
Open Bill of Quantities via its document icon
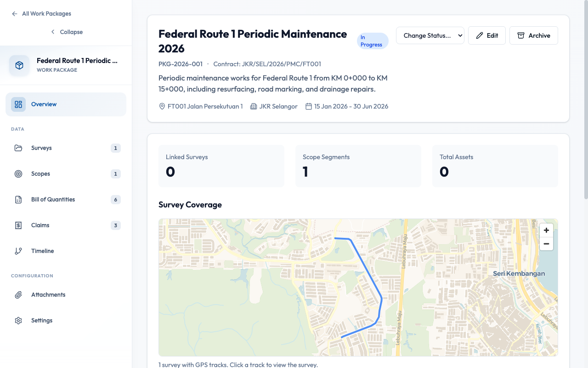[18, 199]
